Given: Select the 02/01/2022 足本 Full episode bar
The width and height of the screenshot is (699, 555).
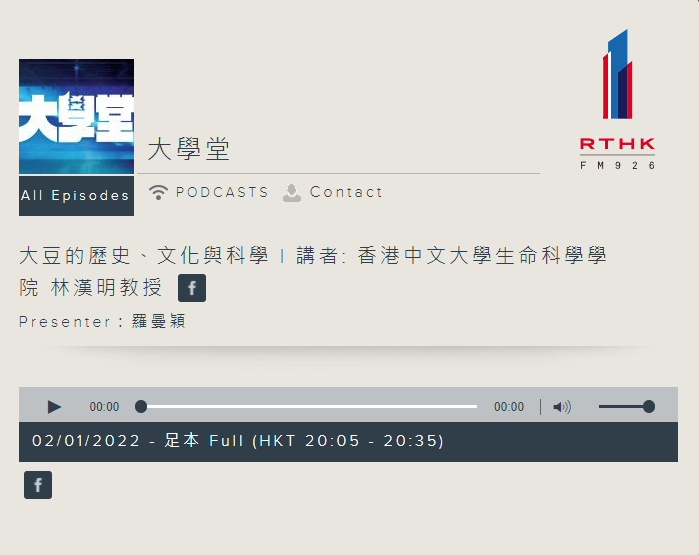Looking at the screenshot, I should [348, 441].
